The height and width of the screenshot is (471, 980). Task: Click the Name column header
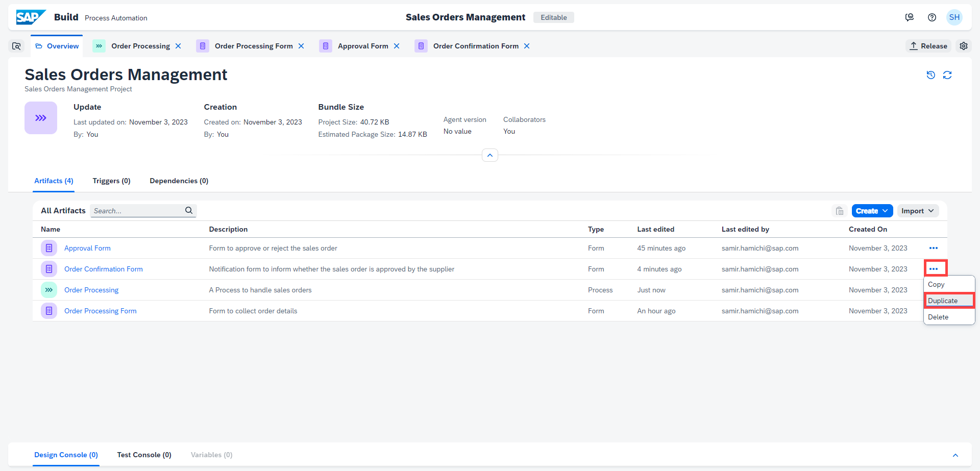pyautogui.click(x=51, y=229)
